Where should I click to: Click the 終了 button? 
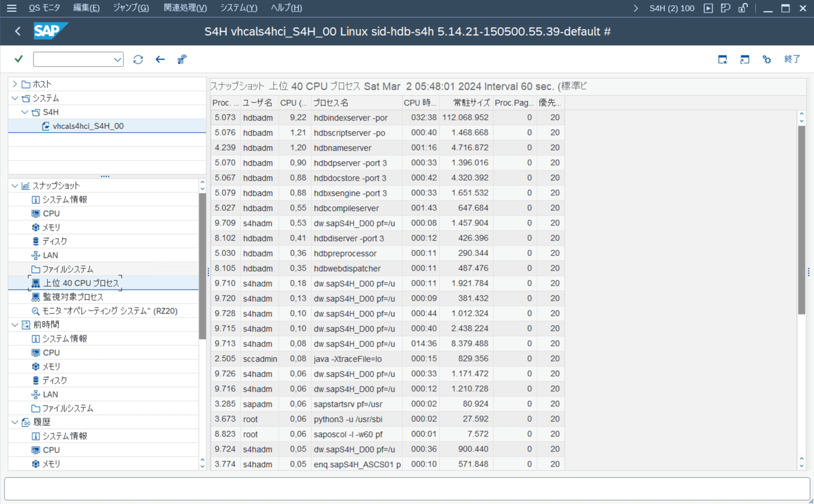pos(792,59)
